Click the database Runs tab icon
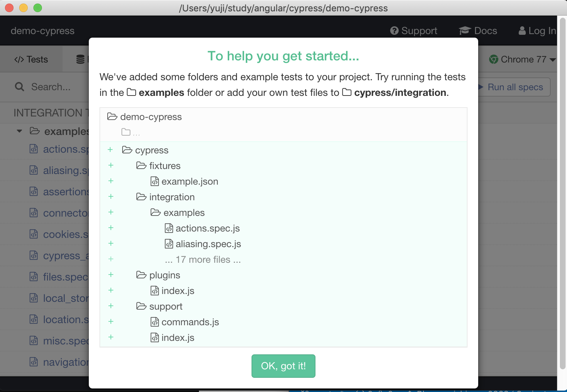The image size is (567, 392). point(81,59)
